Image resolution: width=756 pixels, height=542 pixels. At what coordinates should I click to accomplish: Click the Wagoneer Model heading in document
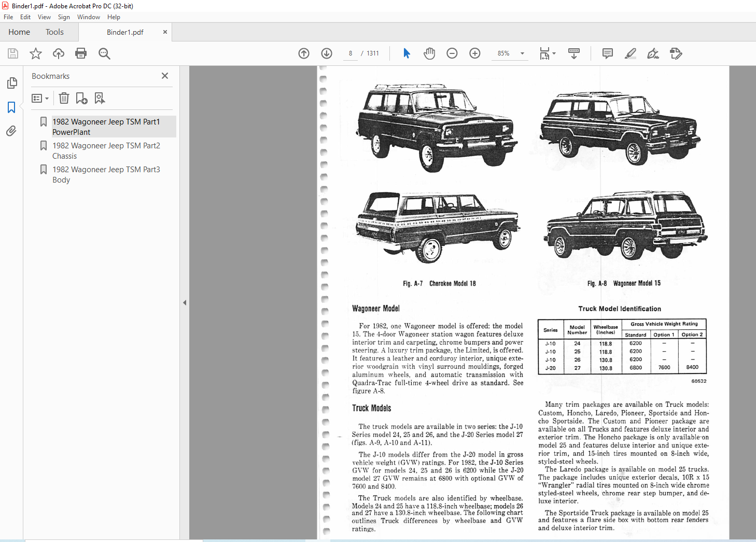[376, 309]
